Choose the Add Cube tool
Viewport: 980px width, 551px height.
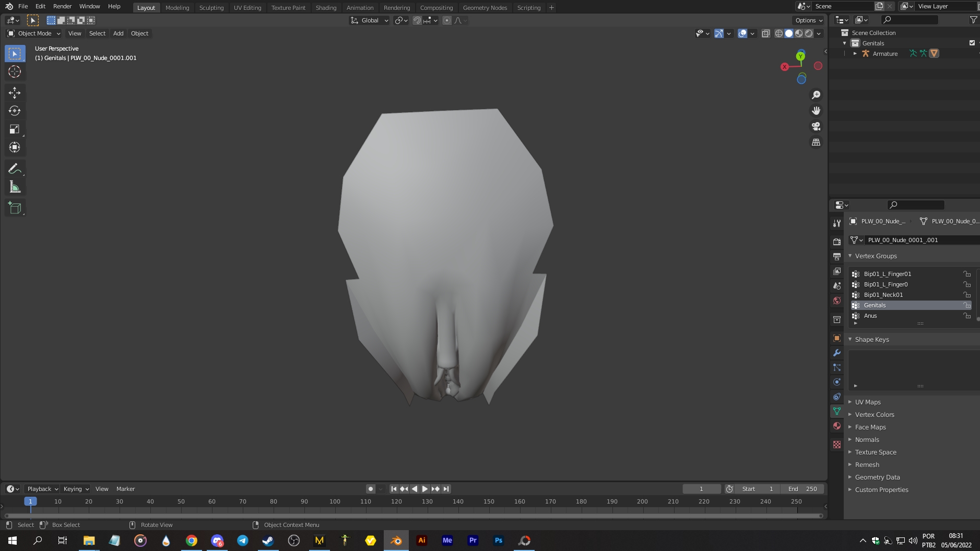tap(15, 208)
